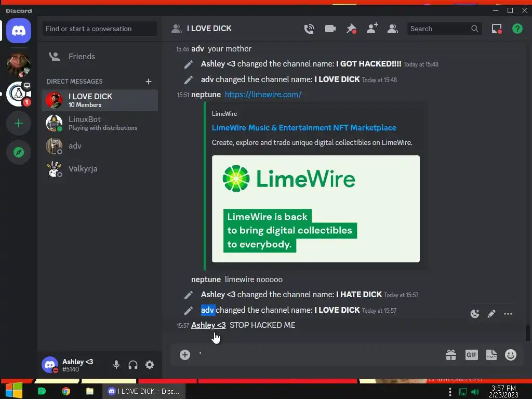Open Ashley <3 user panel avatar

click(50, 365)
